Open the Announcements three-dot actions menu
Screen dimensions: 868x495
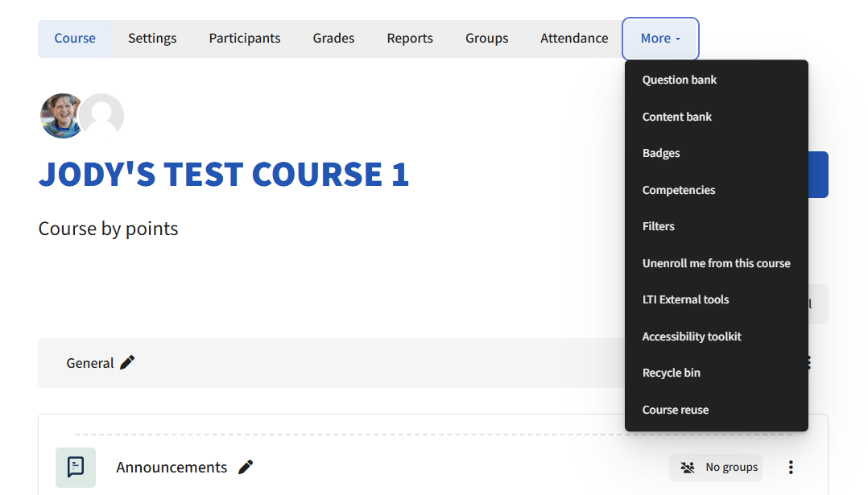click(x=791, y=467)
